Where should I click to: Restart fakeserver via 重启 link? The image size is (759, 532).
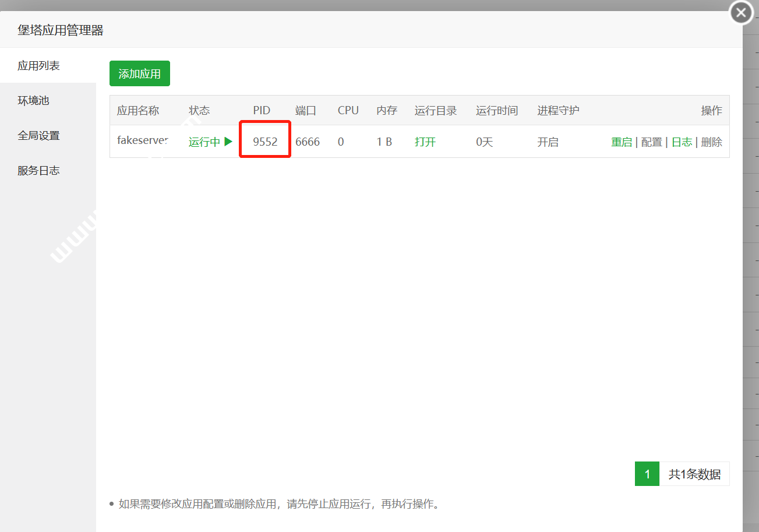click(621, 142)
